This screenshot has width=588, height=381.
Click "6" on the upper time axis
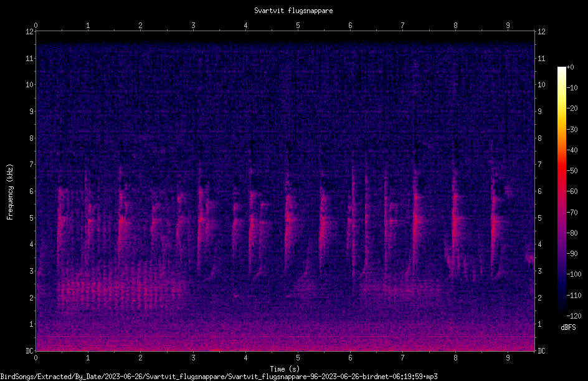350,26
